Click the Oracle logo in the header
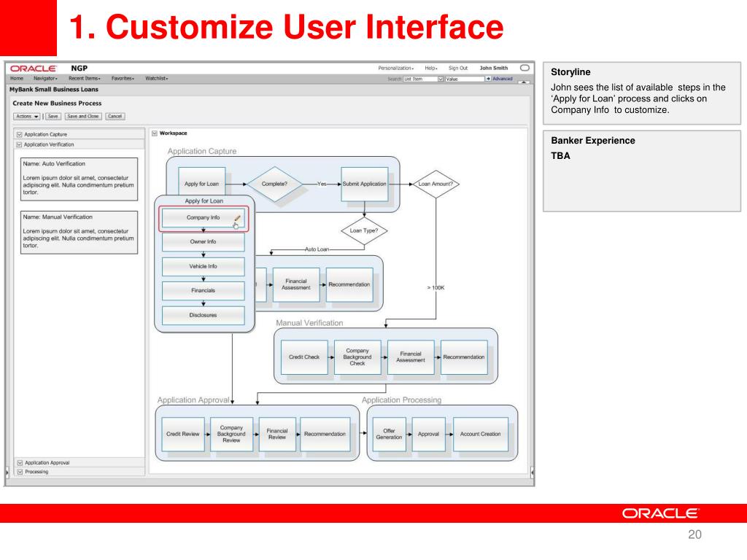 pyautogui.click(x=34, y=69)
